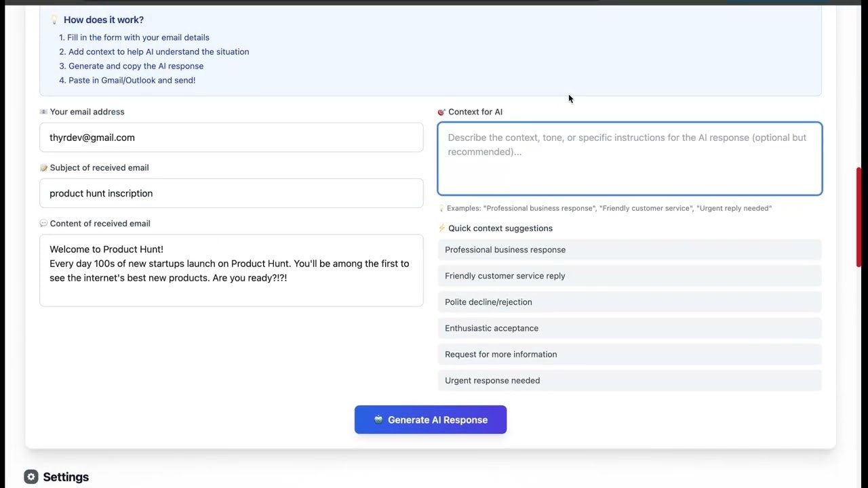Viewport: 868px width, 488px height.
Task: Click the memo icon by Subject of received email
Action: click(43, 167)
